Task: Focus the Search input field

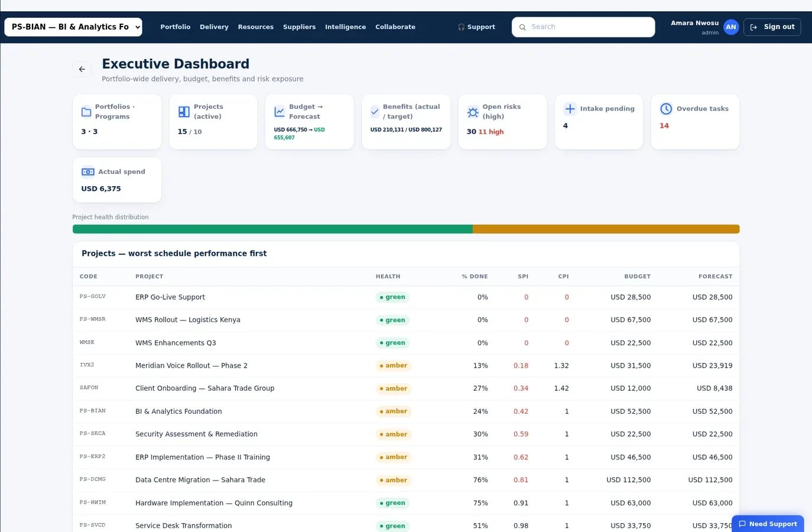Action: (583, 27)
